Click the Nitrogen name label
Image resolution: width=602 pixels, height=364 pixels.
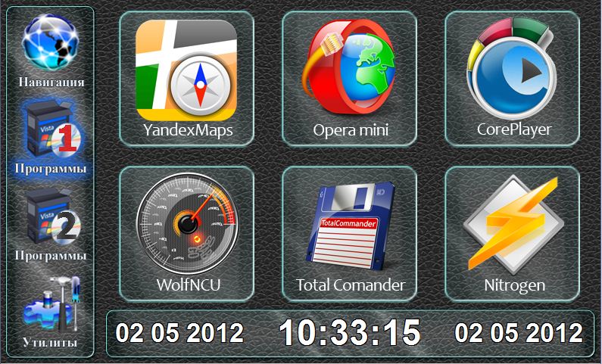pyautogui.click(x=514, y=285)
